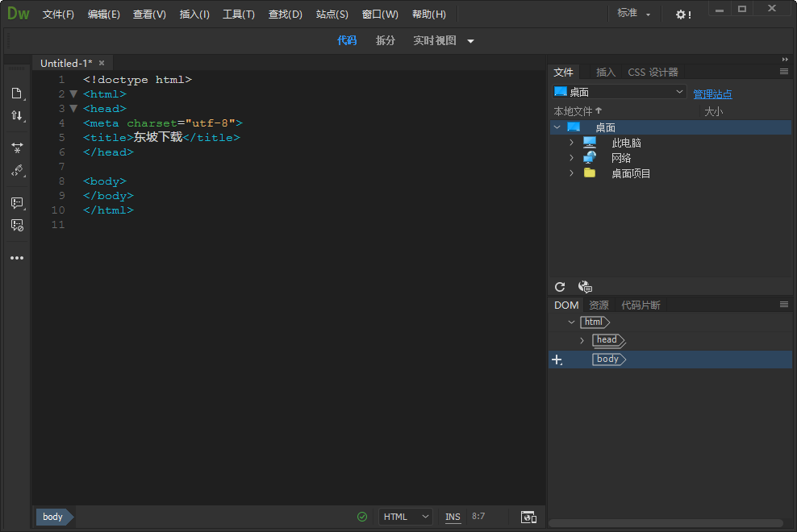The height and width of the screenshot is (532, 797).
Task: Toggle the INS insert mode indicator
Action: click(453, 517)
